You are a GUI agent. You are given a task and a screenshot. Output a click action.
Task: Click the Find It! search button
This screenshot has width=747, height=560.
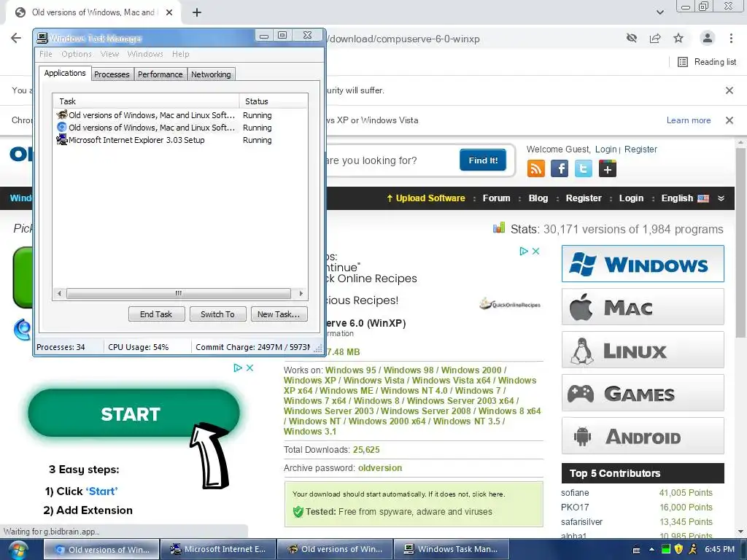tap(483, 160)
